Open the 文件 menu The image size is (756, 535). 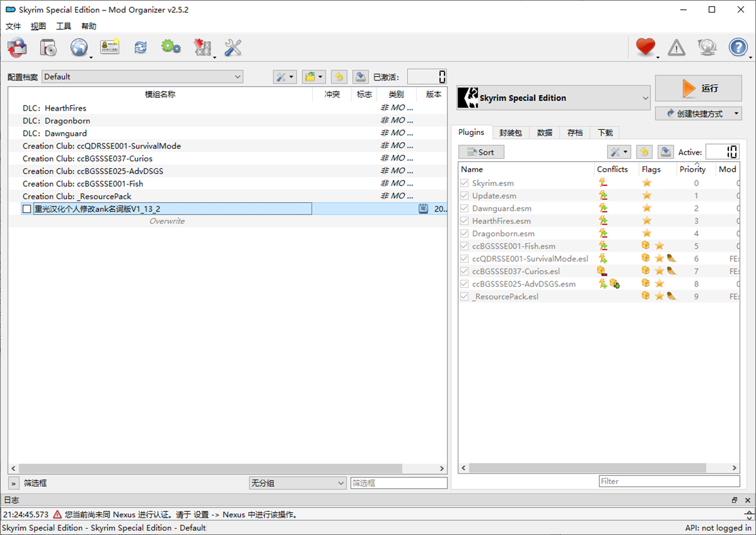coord(13,26)
